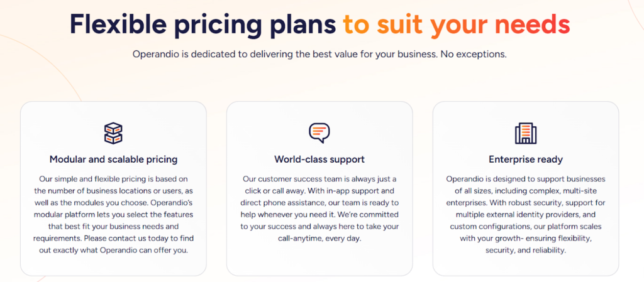Click the 'in-app support' text line
644x282 pixels.
click(x=319, y=191)
